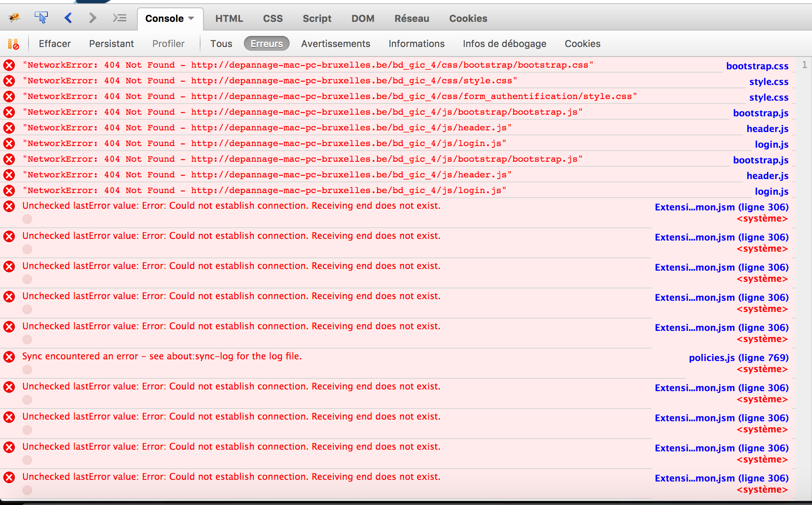Switch to the CSS tab

[x=273, y=19]
